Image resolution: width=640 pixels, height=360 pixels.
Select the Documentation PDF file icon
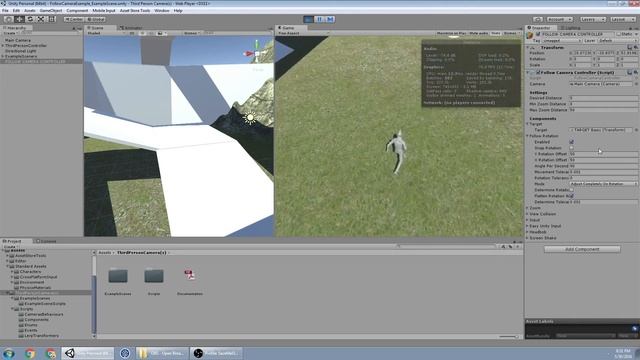(x=189, y=276)
